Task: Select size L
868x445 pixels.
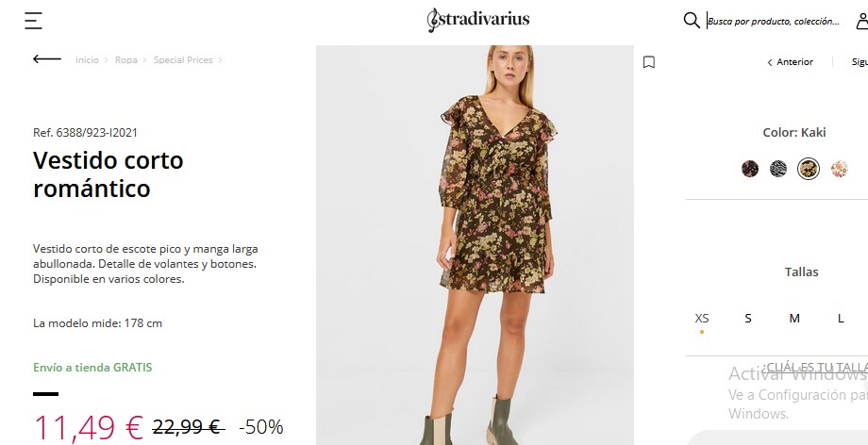Action: 841,319
